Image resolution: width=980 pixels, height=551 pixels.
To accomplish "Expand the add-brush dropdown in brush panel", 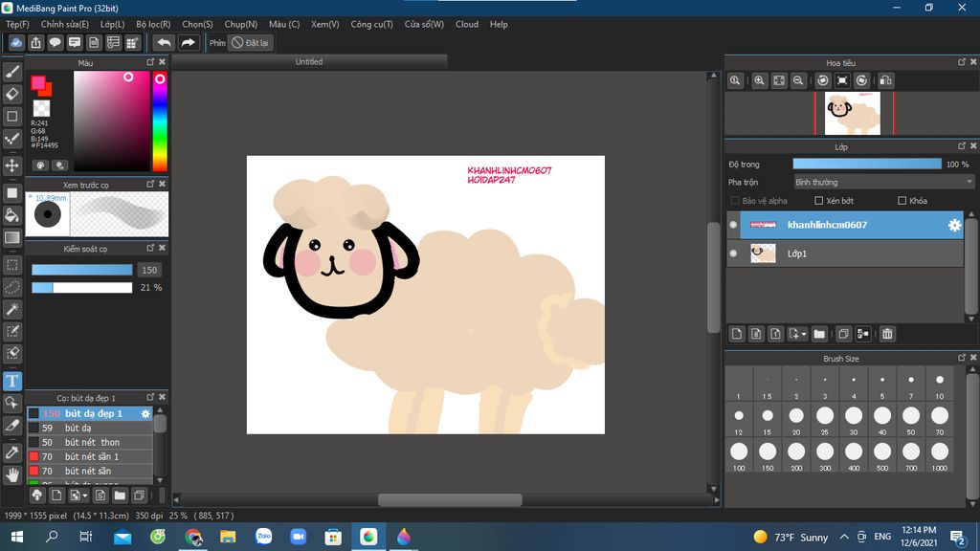I will click(x=85, y=496).
